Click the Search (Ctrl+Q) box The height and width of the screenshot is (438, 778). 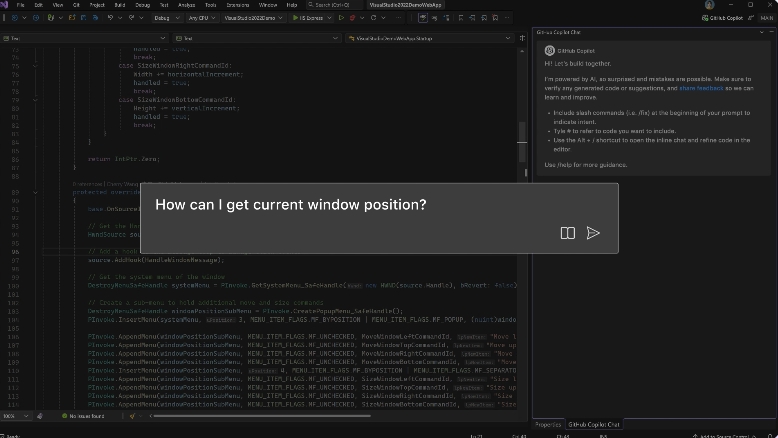(x=334, y=5)
